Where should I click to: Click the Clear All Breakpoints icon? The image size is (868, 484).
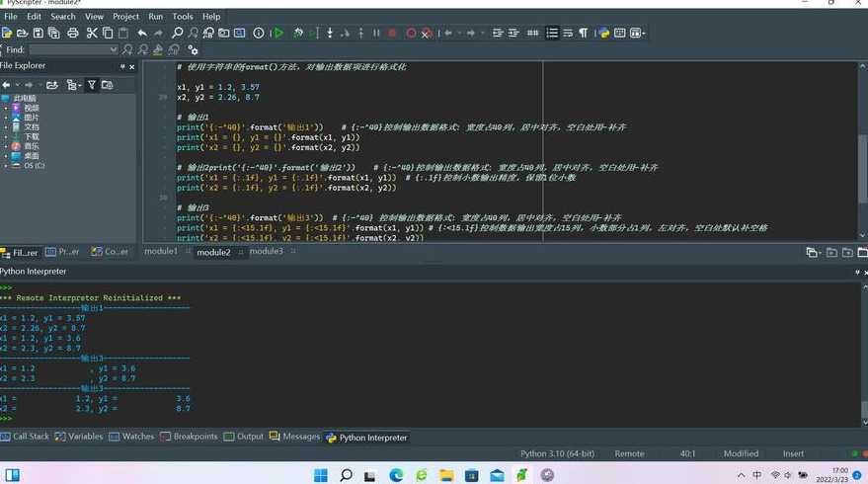tap(427, 34)
